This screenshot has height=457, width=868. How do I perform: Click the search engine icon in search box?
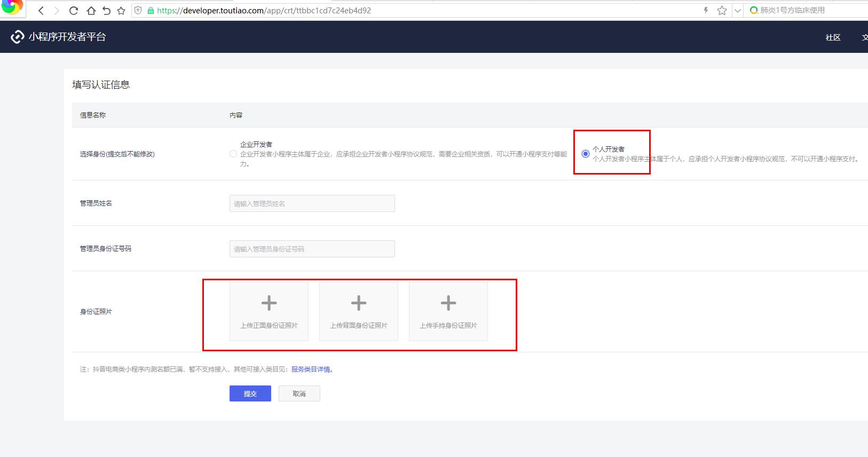tap(754, 10)
